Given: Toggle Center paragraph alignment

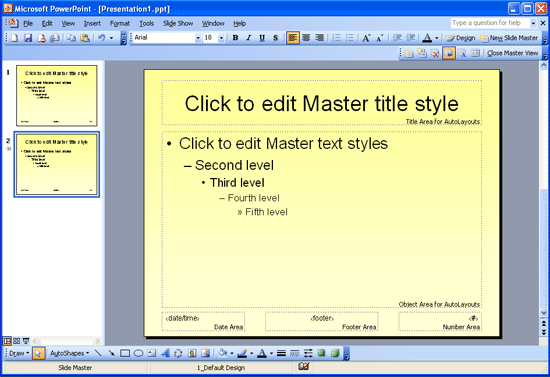Looking at the screenshot, I should pos(306,38).
